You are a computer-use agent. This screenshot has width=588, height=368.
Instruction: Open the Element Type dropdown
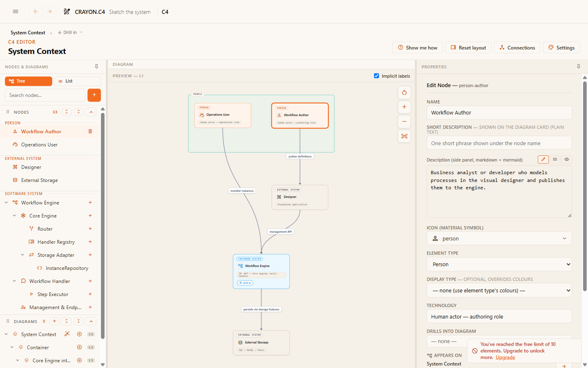499,264
